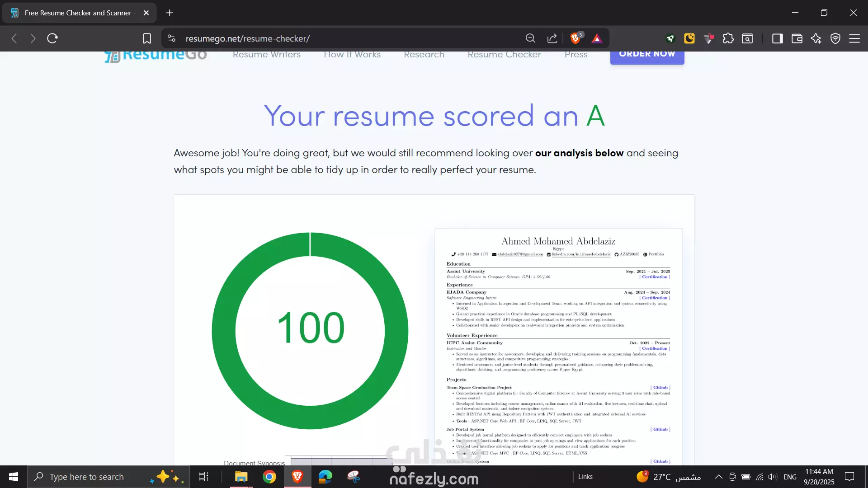Open File Explorer from the taskbar
The height and width of the screenshot is (488, 868).
pos(241,477)
